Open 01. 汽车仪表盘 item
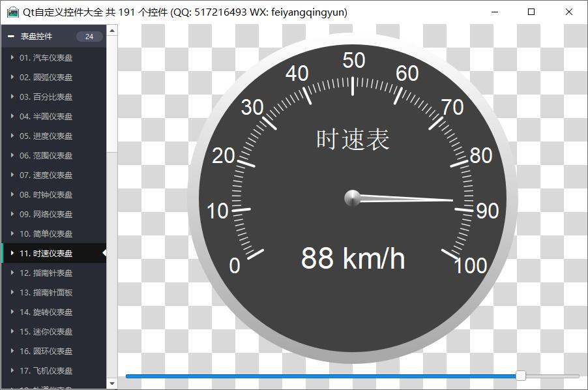Screen dimensions: 588x390 coord(46,57)
